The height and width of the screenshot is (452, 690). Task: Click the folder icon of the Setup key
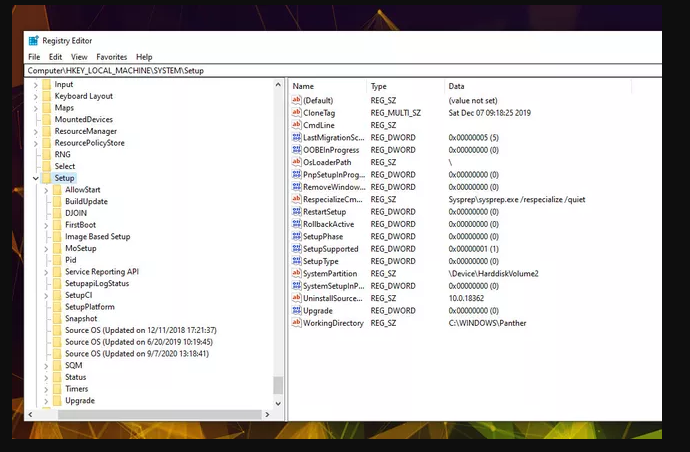(47, 178)
